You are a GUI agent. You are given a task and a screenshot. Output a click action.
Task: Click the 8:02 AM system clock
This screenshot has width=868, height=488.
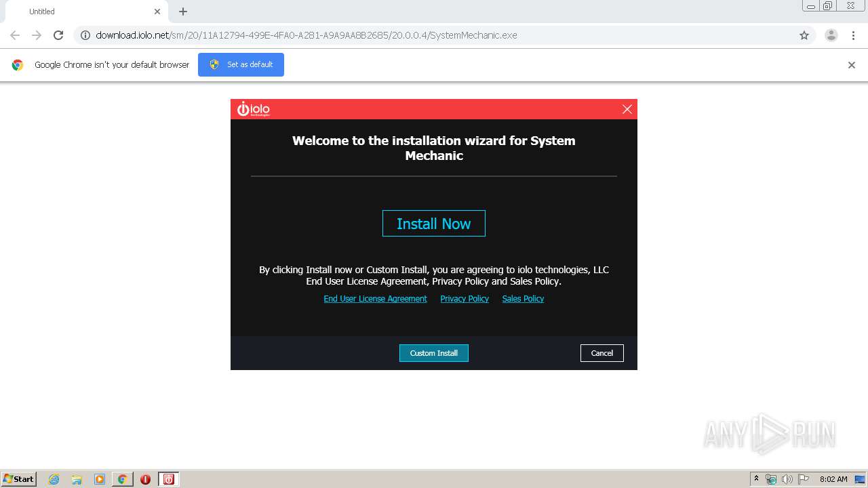(833, 479)
